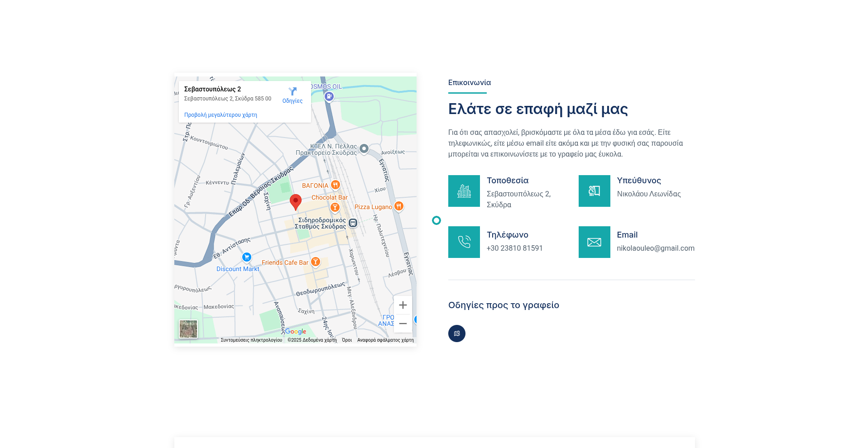Click the Email envelope icon
The width and height of the screenshot is (868, 448).
595,242
